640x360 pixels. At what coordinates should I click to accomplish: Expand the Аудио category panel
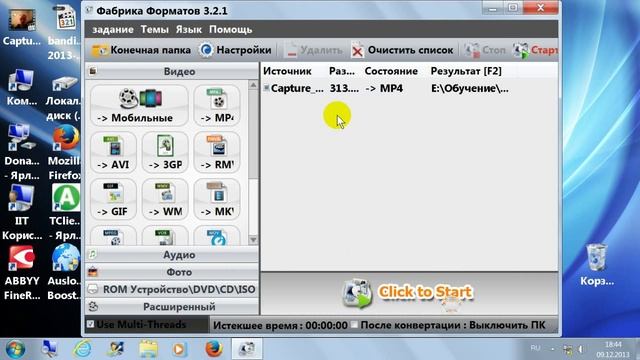[x=172, y=255]
